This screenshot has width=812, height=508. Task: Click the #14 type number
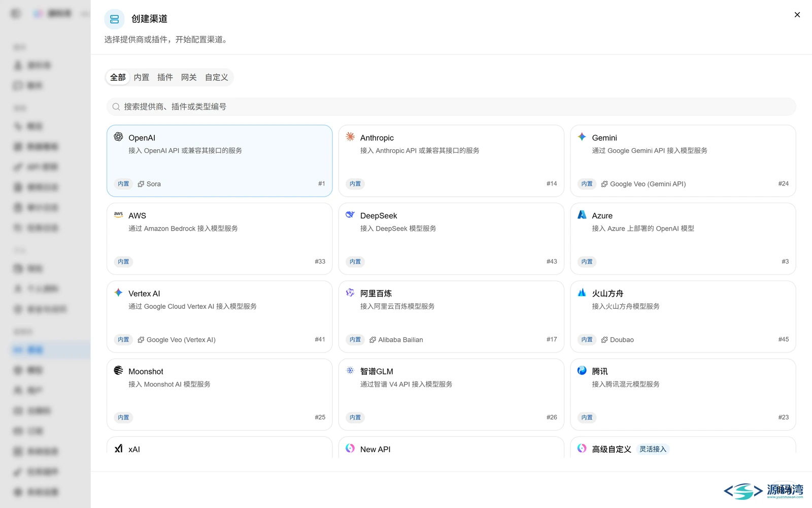552,184
